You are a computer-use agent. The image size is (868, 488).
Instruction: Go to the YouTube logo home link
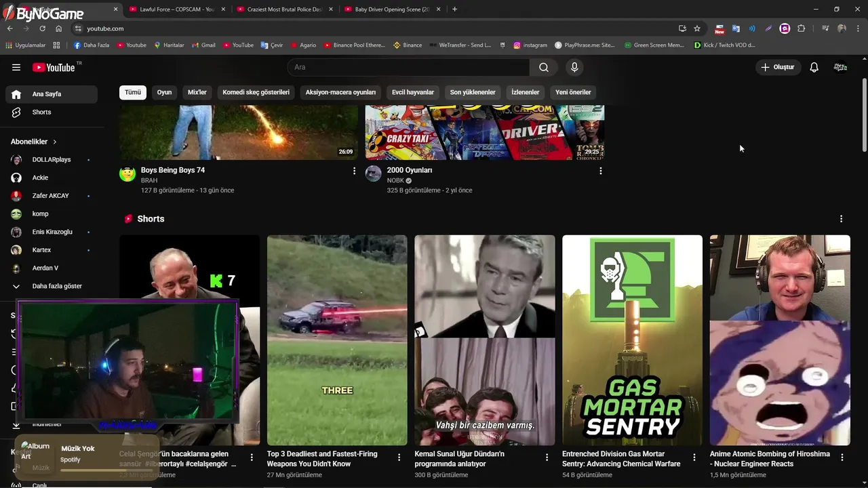tap(54, 67)
